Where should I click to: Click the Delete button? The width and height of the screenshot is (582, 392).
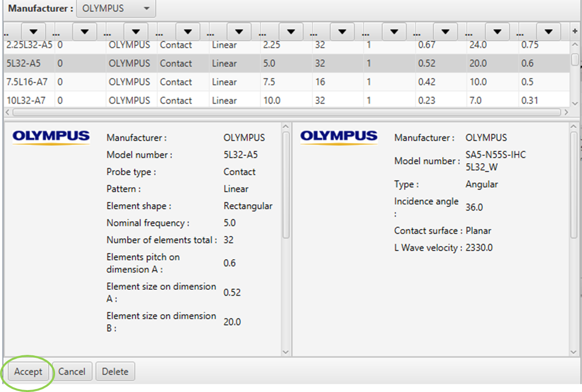coord(115,372)
